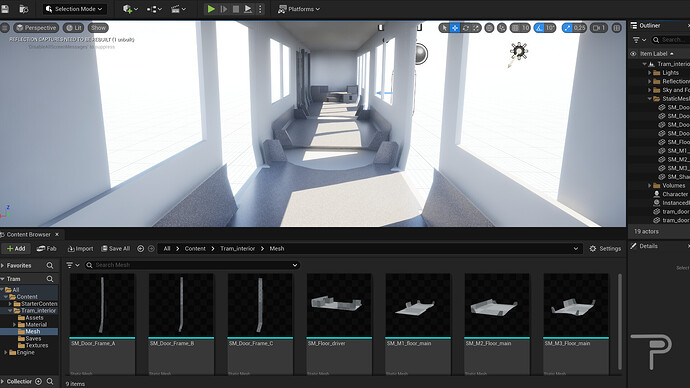Open the Lit view mode menu
690x388 pixels.
click(x=73, y=28)
